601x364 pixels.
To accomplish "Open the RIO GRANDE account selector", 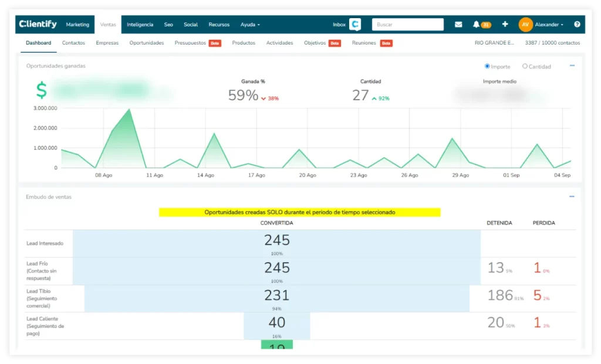I will coord(494,43).
